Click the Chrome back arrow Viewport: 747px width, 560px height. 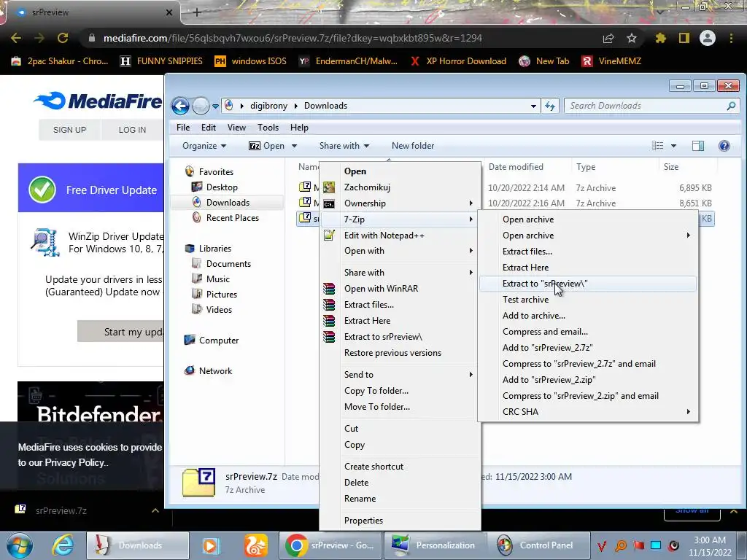click(x=16, y=38)
